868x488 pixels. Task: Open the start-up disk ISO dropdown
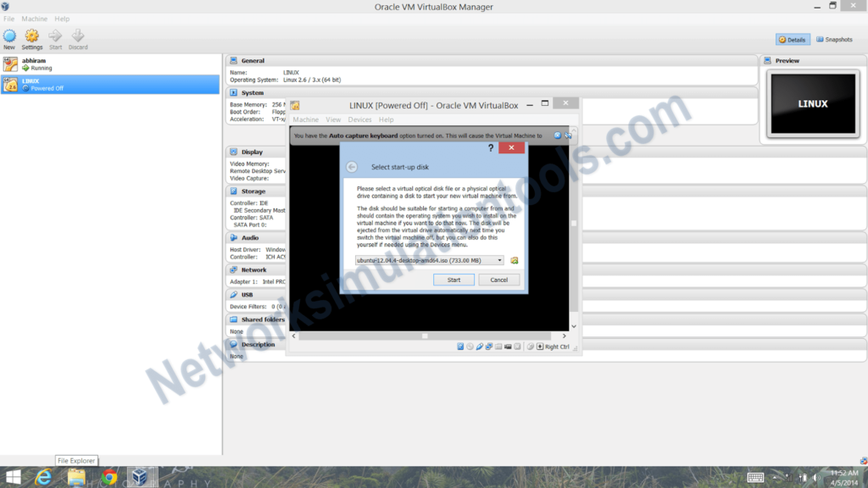pyautogui.click(x=500, y=260)
